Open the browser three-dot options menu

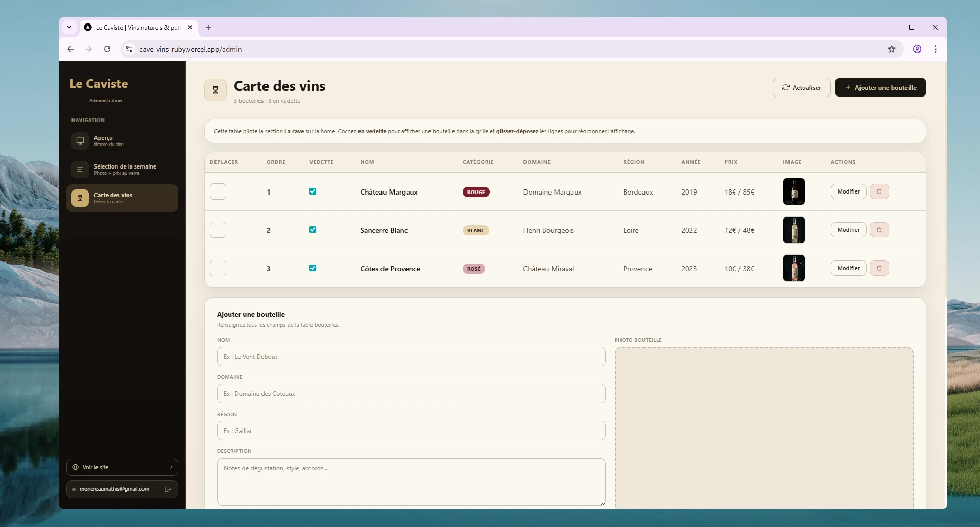click(x=936, y=49)
